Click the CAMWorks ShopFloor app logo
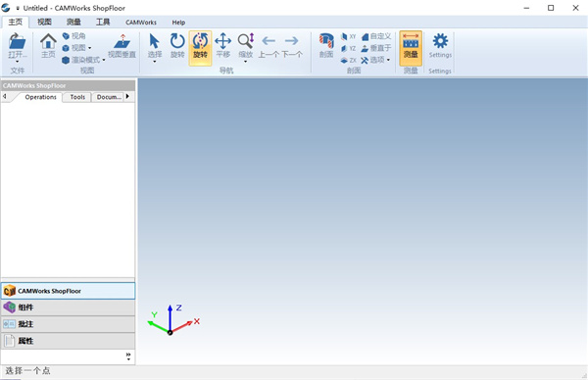The image size is (588, 380). (x=6, y=8)
